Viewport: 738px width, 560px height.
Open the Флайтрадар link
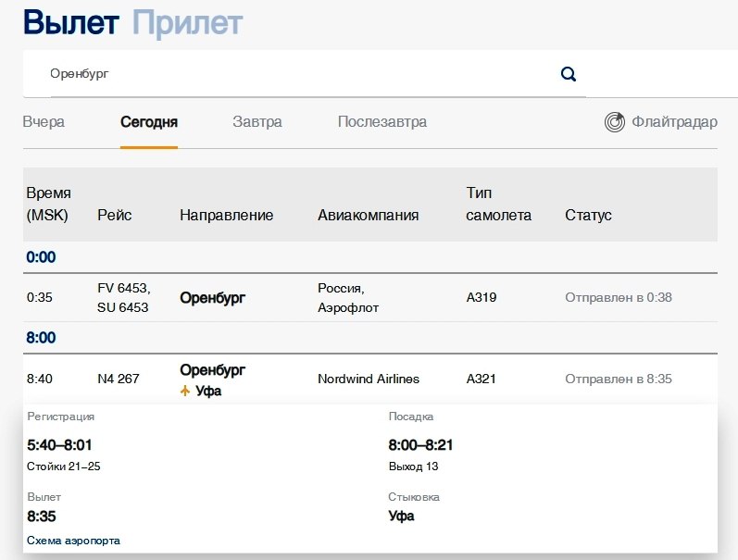point(674,122)
